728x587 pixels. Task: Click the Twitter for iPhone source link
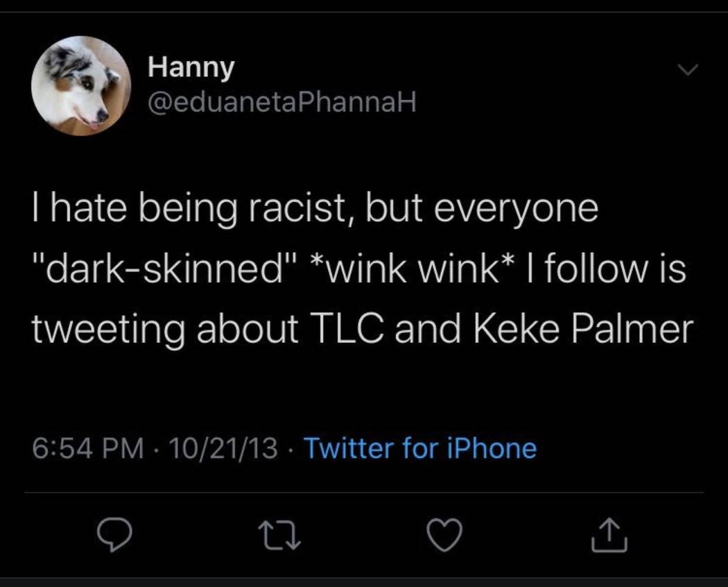[420, 448]
